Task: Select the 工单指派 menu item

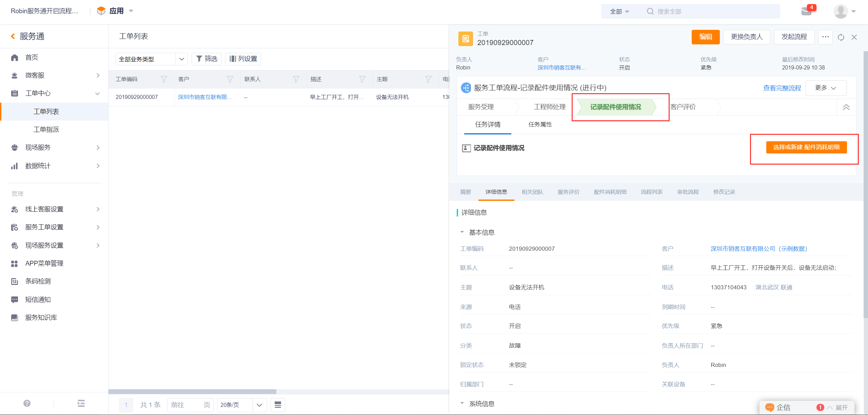Action: 46,130
